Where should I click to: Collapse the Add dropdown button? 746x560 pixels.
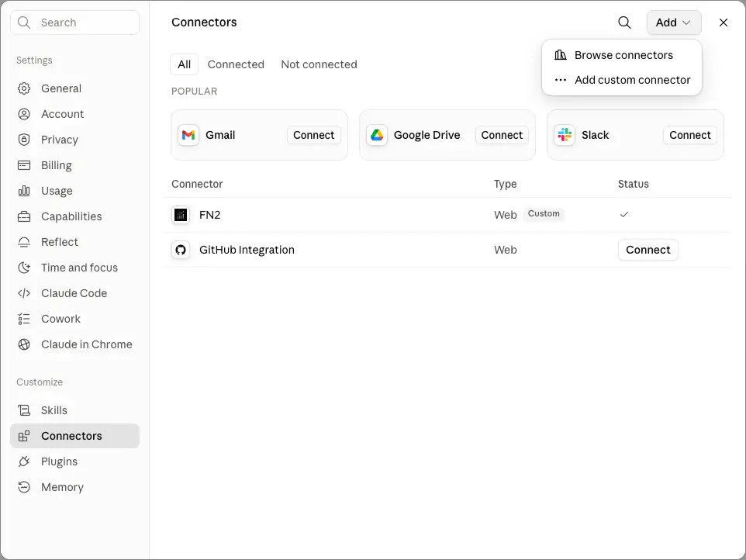tap(674, 22)
